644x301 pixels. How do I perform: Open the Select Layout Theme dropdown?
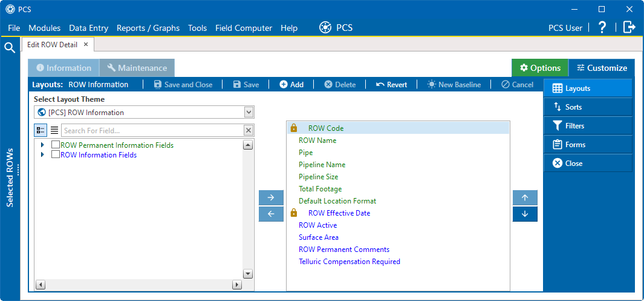pyautogui.click(x=249, y=112)
